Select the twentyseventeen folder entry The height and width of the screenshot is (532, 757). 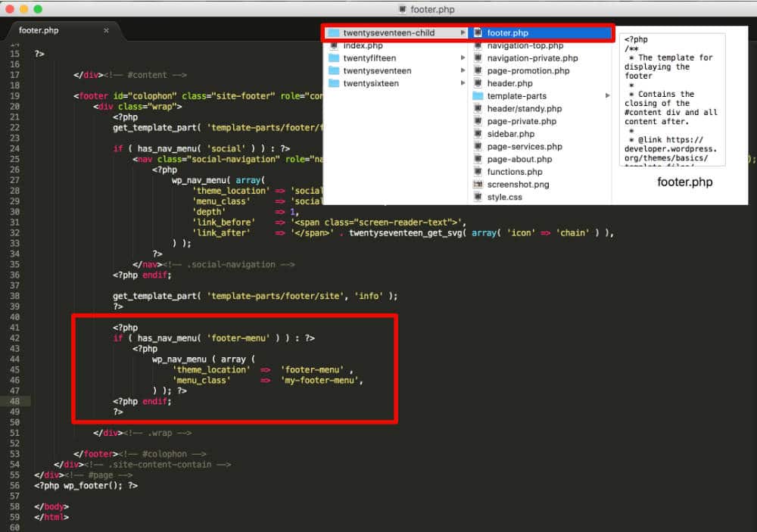pyautogui.click(x=378, y=70)
